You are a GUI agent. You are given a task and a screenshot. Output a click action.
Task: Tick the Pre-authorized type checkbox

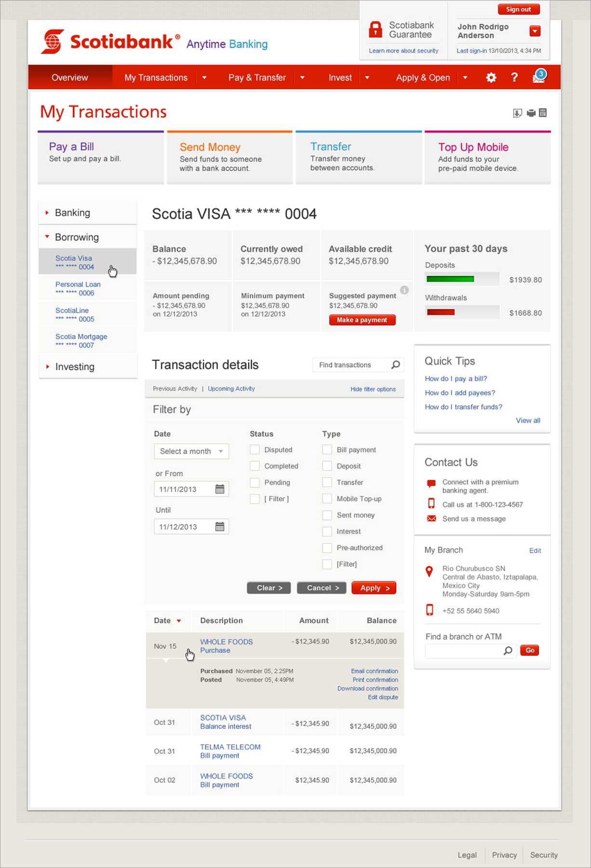327,548
